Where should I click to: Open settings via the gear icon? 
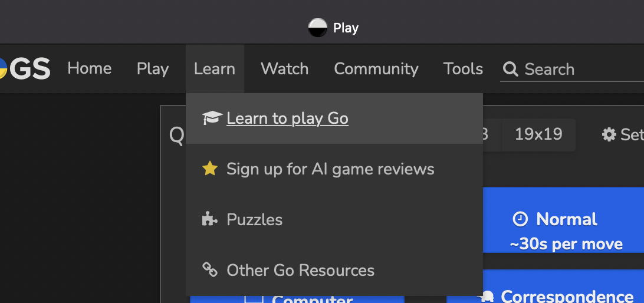[x=609, y=134]
